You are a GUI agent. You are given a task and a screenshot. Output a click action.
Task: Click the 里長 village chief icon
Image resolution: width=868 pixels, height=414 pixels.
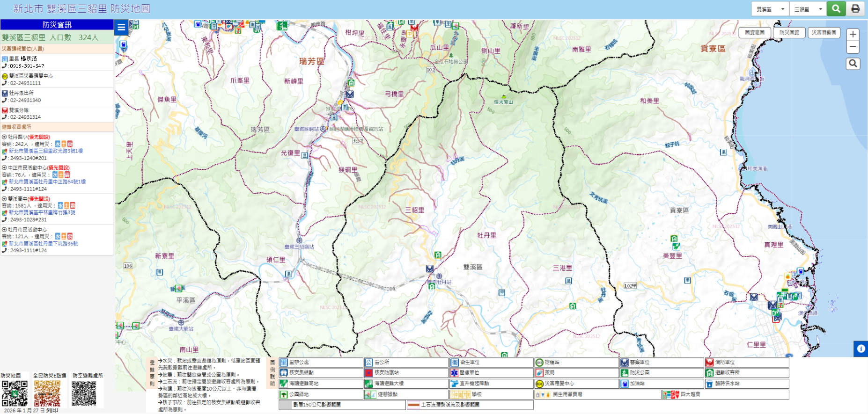5,59
